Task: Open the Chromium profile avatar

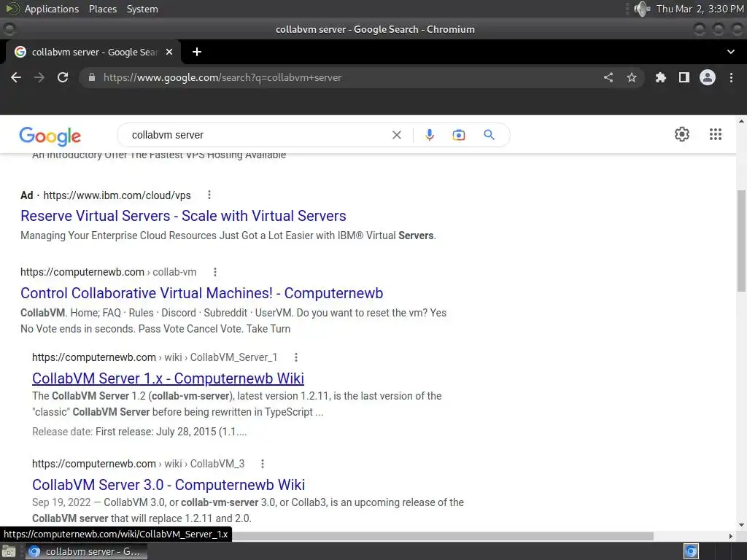Action: (708, 77)
